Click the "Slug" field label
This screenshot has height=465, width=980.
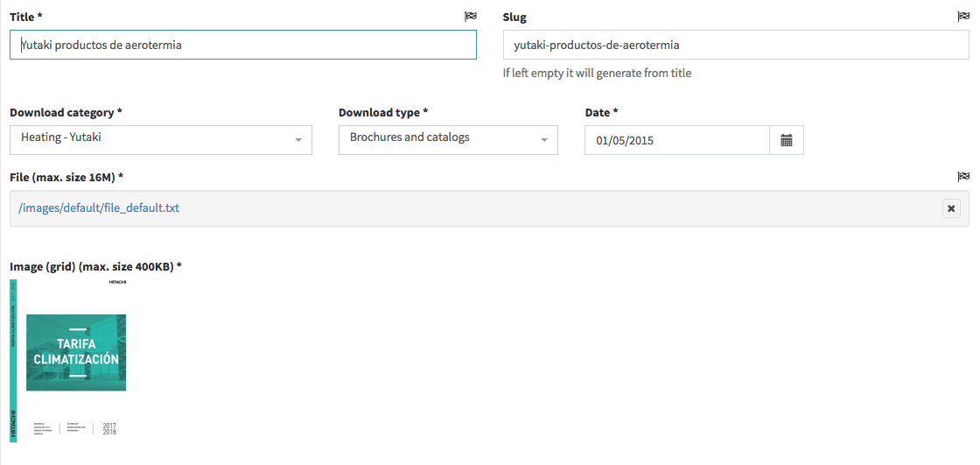coord(514,18)
